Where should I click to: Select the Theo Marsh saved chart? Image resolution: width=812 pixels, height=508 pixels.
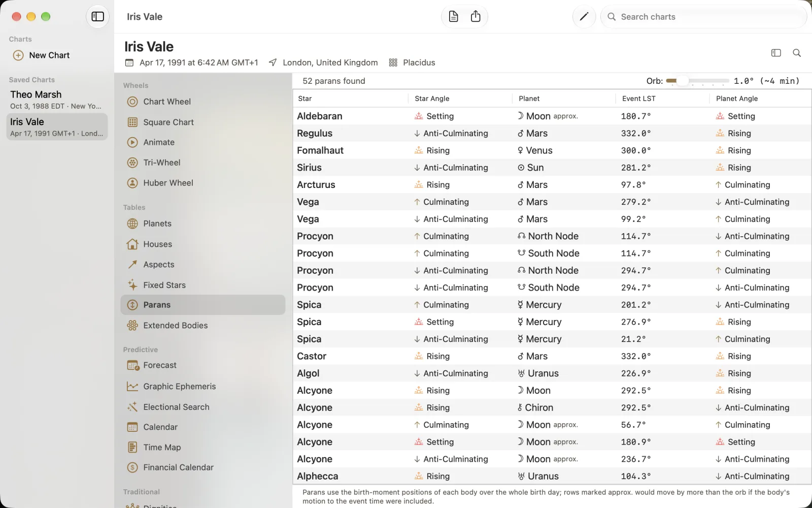(x=57, y=100)
